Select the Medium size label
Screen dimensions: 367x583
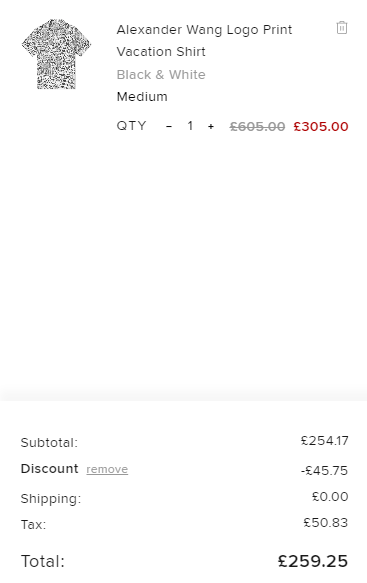[x=142, y=97]
